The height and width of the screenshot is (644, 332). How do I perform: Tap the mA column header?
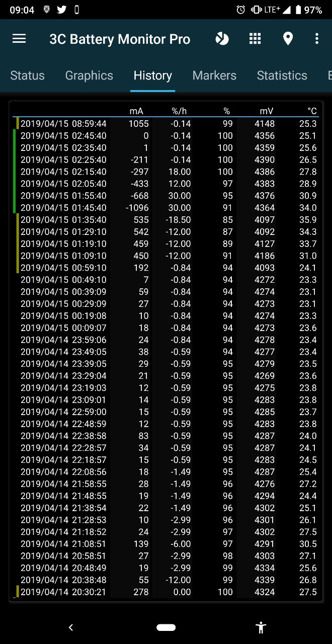click(136, 111)
